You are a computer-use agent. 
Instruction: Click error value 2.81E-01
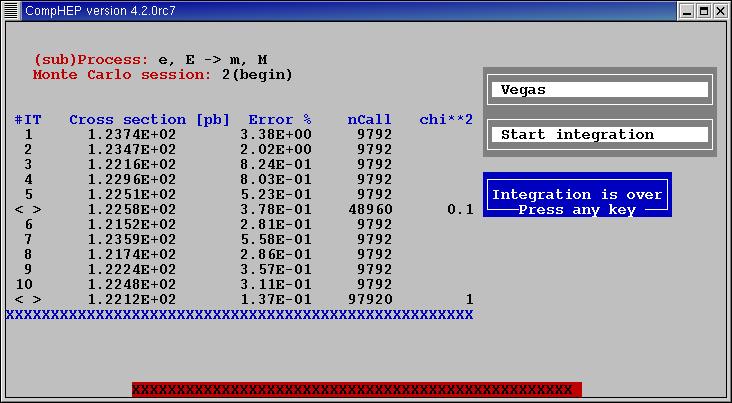275,224
